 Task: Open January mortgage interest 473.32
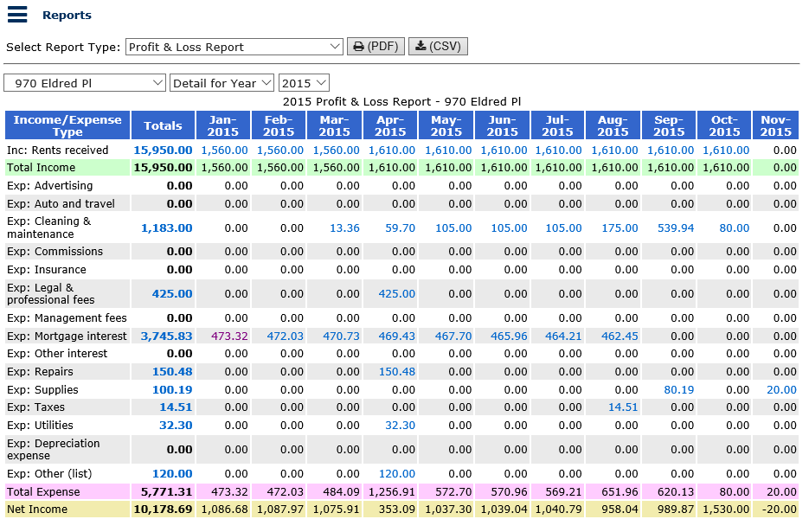(x=229, y=337)
